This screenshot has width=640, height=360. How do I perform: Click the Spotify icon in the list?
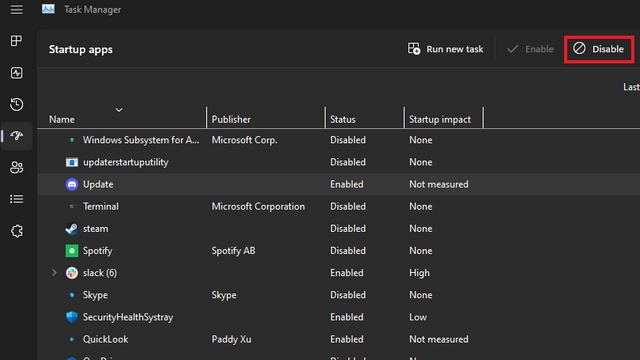[x=72, y=251]
